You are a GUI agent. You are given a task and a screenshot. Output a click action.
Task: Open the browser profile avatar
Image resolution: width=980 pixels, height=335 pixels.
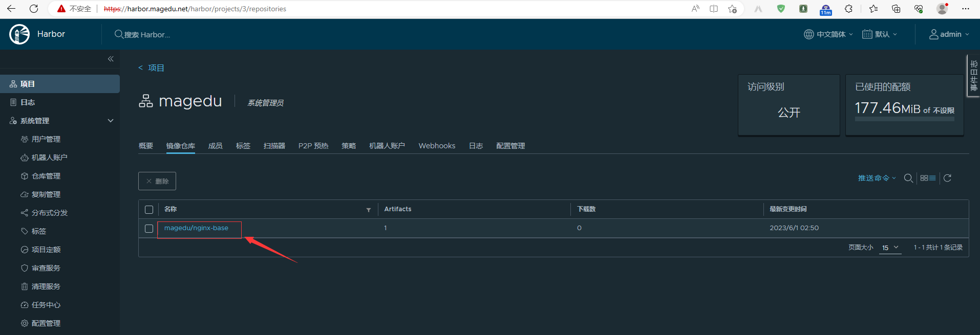[942, 9]
